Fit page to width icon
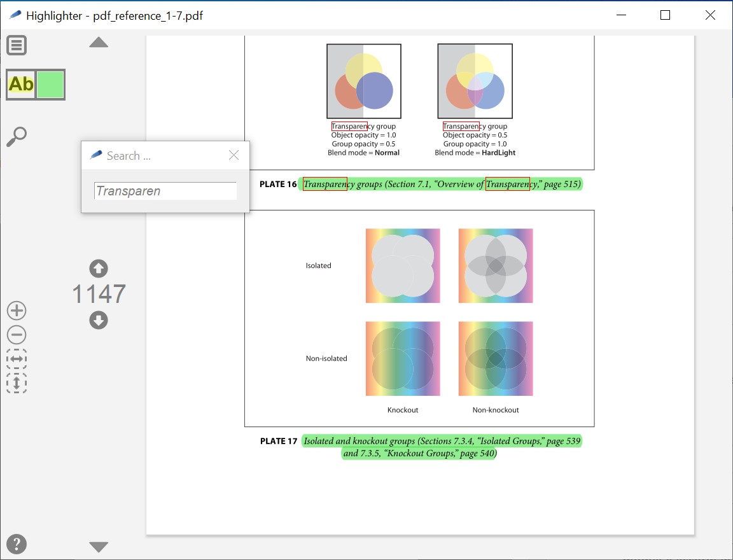The image size is (733, 560). point(17,359)
